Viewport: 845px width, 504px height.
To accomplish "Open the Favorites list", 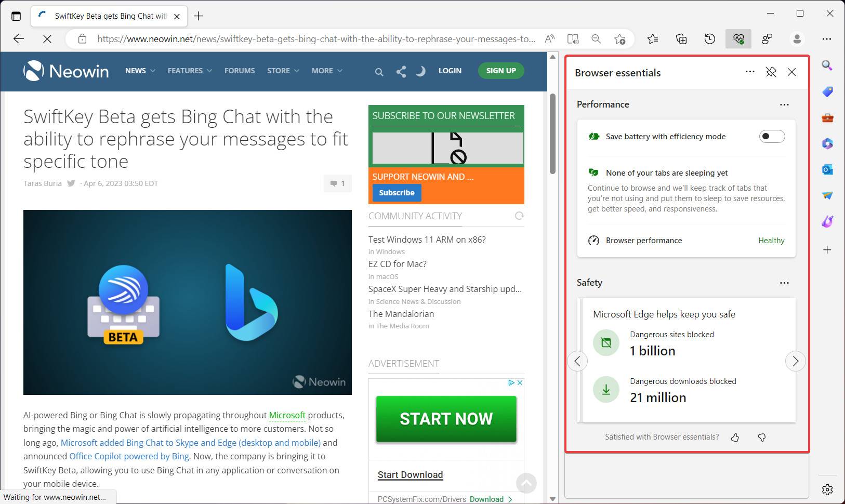I will pos(653,38).
